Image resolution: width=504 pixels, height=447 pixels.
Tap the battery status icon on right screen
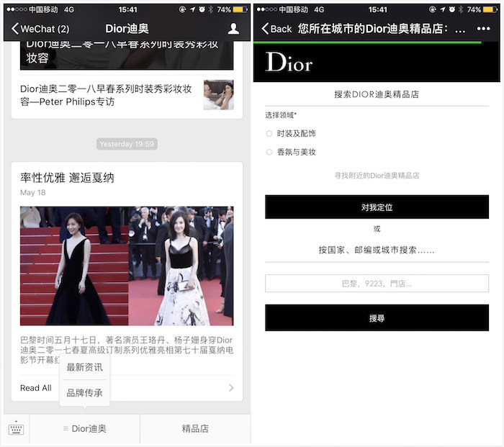[x=492, y=10]
